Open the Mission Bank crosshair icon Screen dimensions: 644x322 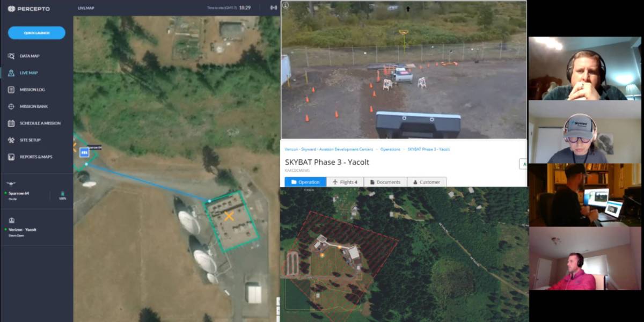click(11, 106)
